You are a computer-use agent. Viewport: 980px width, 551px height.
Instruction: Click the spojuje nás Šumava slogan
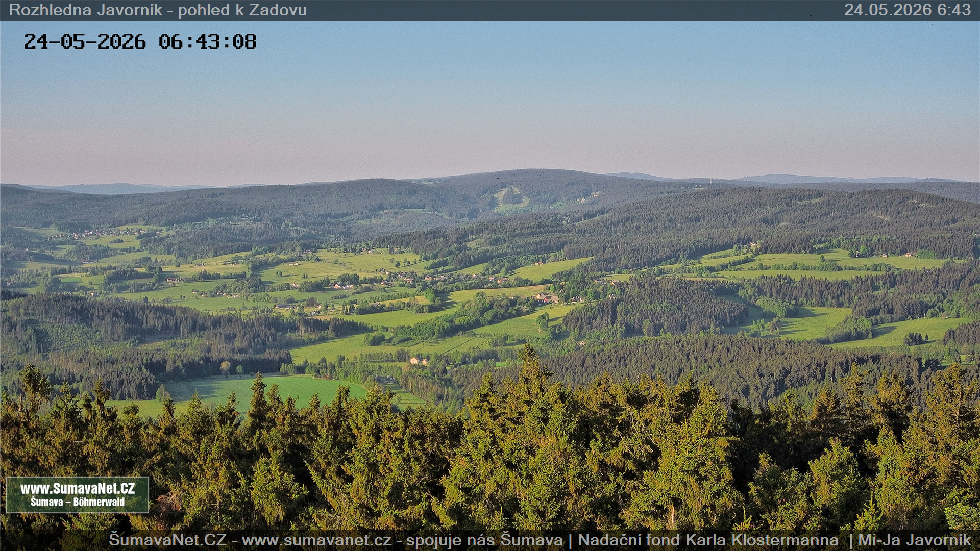[x=484, y=540]
